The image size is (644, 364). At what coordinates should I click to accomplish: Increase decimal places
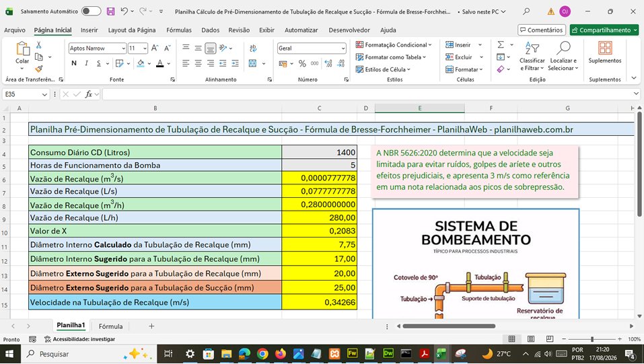[328, 63]
